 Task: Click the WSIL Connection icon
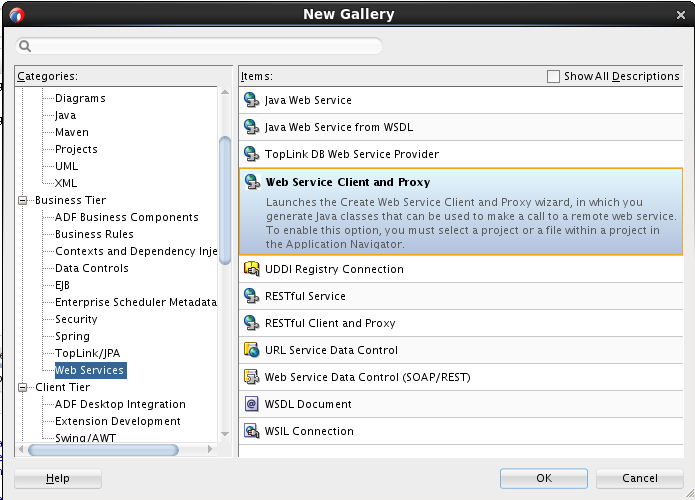click(x=251, y=431)
